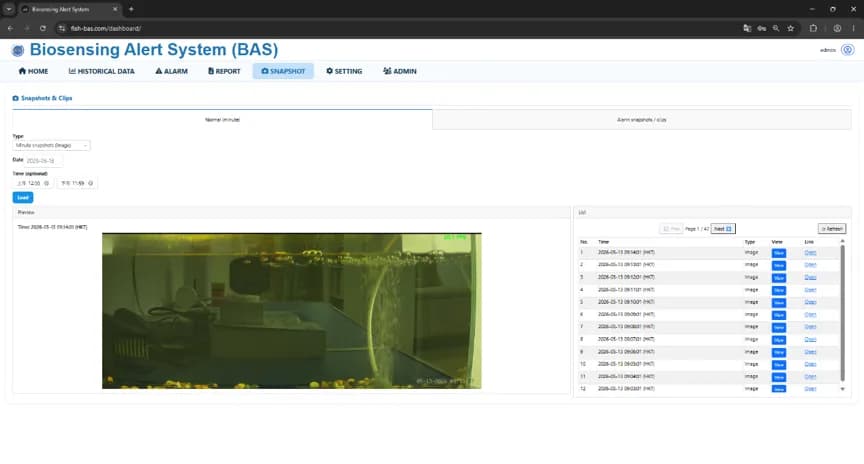
Task: Open the ALARM page
Action: tap(171, 71)
